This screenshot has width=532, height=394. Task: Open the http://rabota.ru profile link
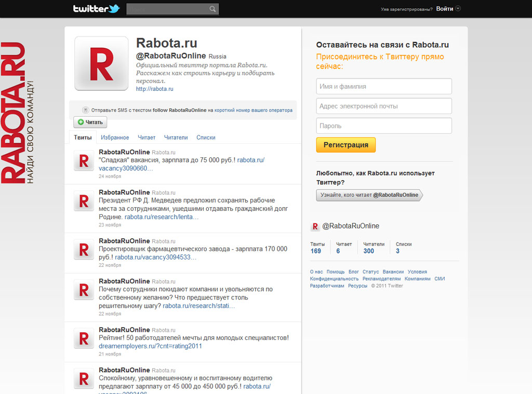(x=154, y=88)
